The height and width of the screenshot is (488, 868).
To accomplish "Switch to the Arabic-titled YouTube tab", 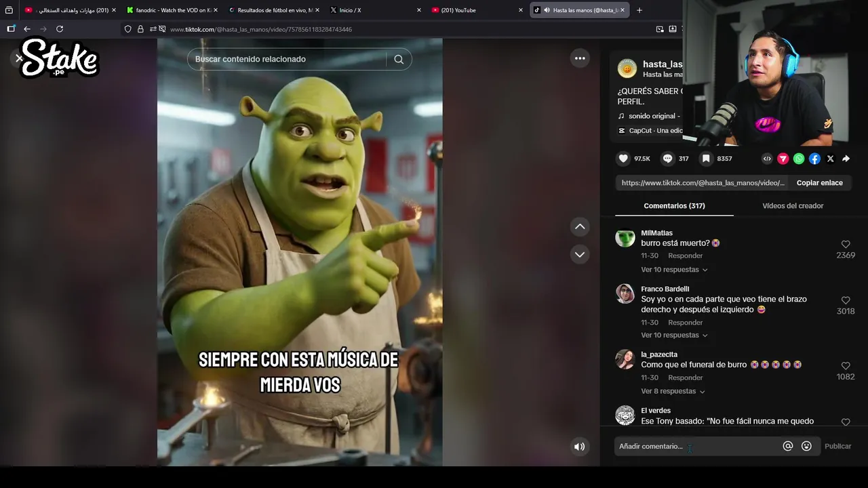I will coord(71,10).
